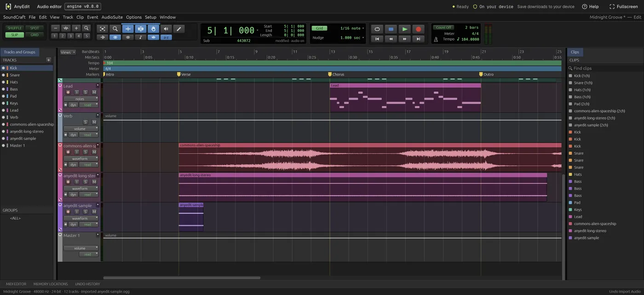Go to session end
This screenshot has width=644, height=295.
coord(418,39)
